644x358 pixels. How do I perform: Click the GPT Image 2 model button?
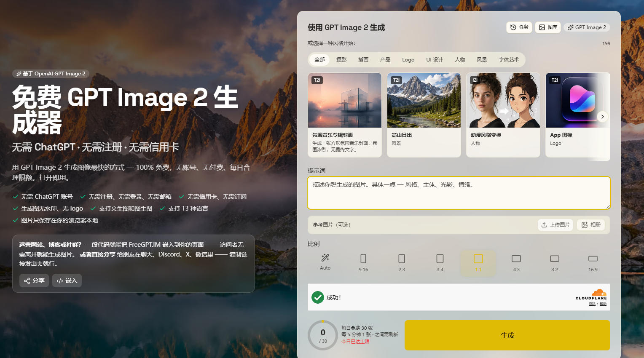pyautogui.click(x=587, y=27)
